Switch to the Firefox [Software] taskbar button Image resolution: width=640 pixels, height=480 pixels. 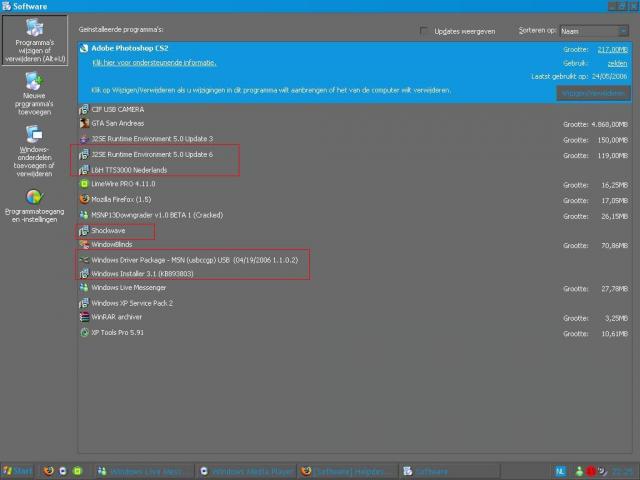tap(347, 471)
